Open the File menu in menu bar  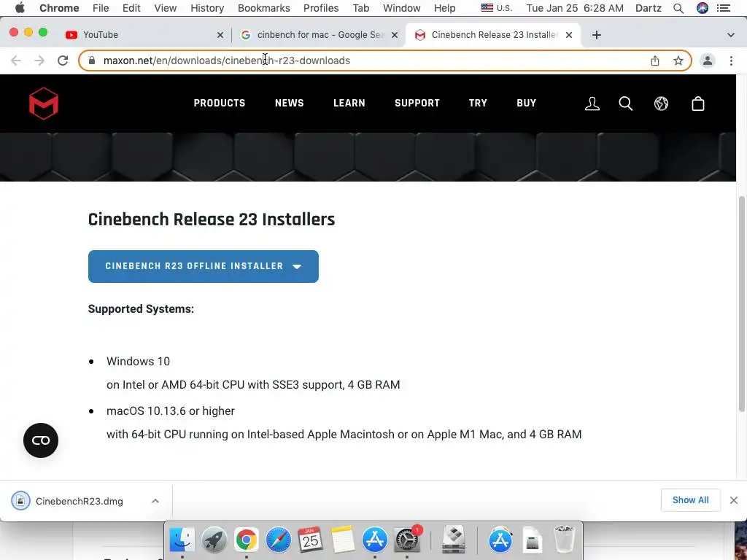coord(101,8)
